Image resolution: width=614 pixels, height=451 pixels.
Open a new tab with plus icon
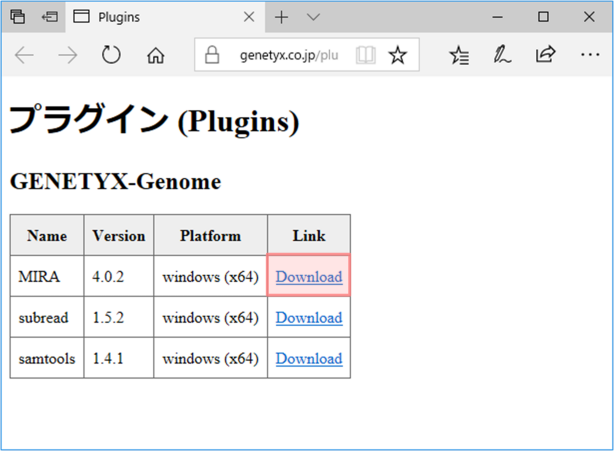[281, 17]
